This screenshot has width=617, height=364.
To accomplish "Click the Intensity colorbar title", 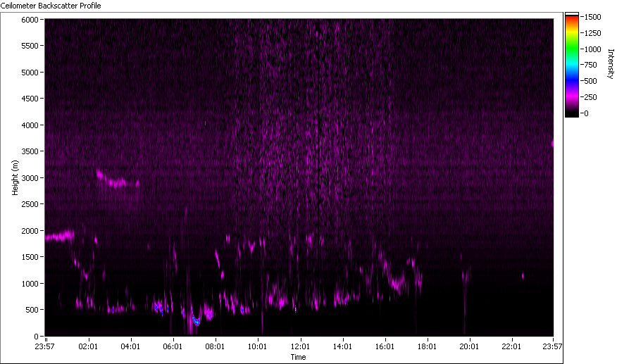I will 611,64.
